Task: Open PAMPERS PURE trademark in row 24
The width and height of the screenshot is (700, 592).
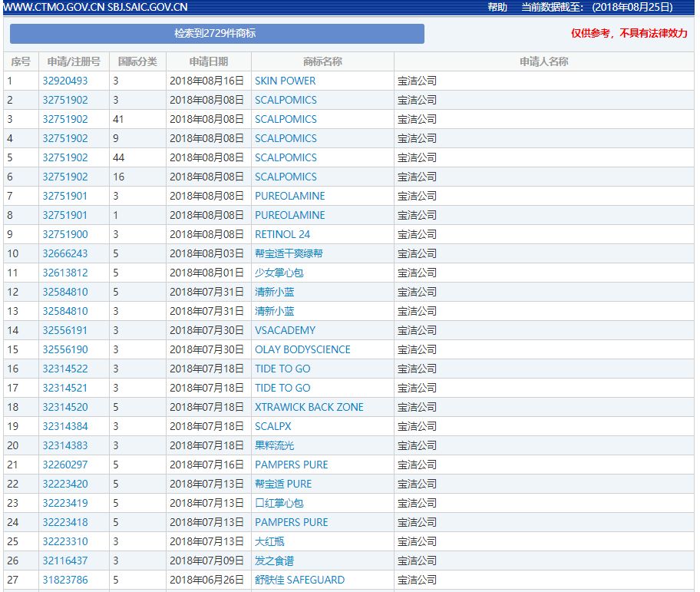Action: (291, 522)
